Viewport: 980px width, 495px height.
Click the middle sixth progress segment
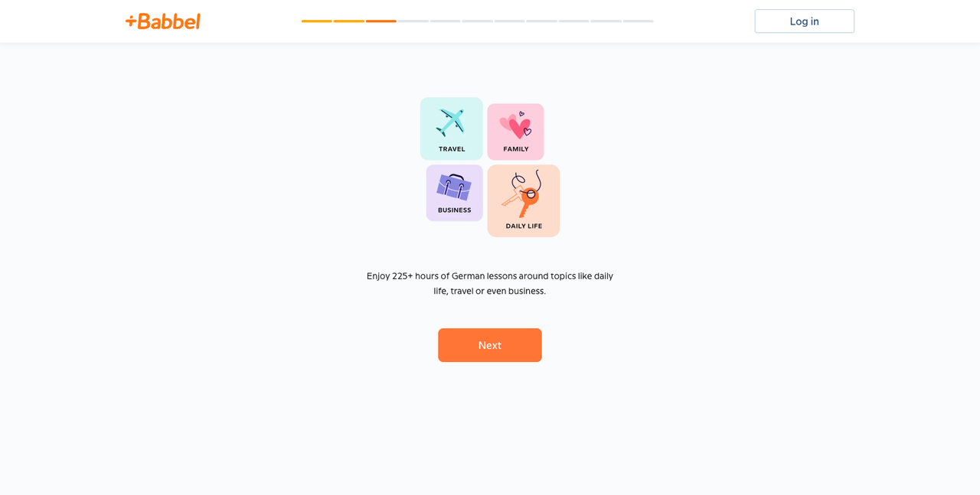tap(478, 21)
